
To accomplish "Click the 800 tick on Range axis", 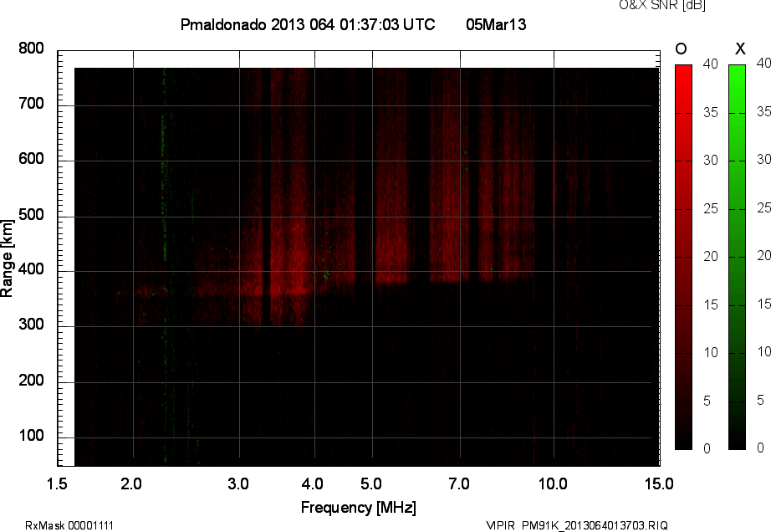I will point(31,49).
